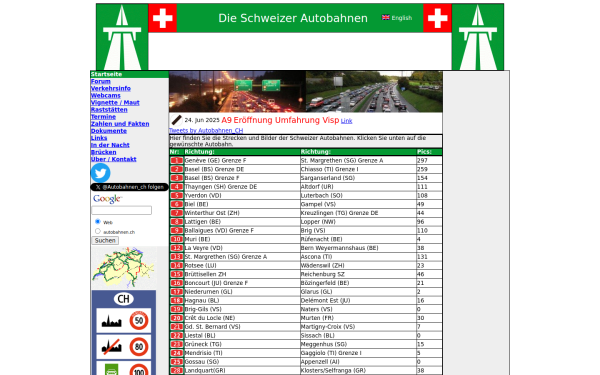Click @Autobahnen_ch folgen follow button
Viewport: 600px width, 375px height.
(129, 187)
